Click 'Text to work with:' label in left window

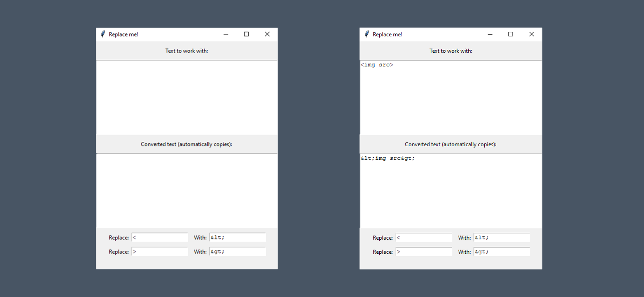click(187, 51)
